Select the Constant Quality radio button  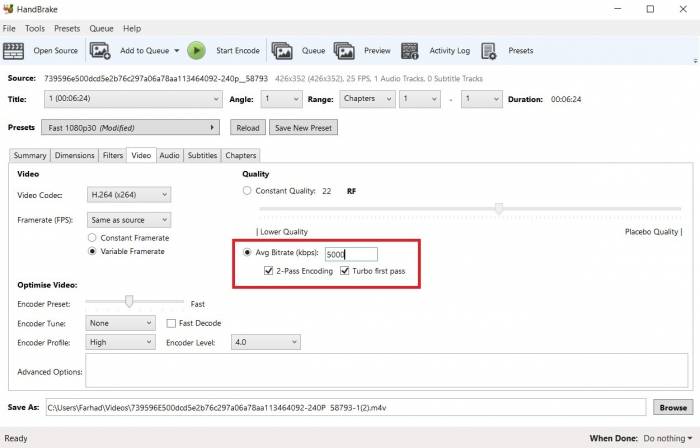(247, 190)
